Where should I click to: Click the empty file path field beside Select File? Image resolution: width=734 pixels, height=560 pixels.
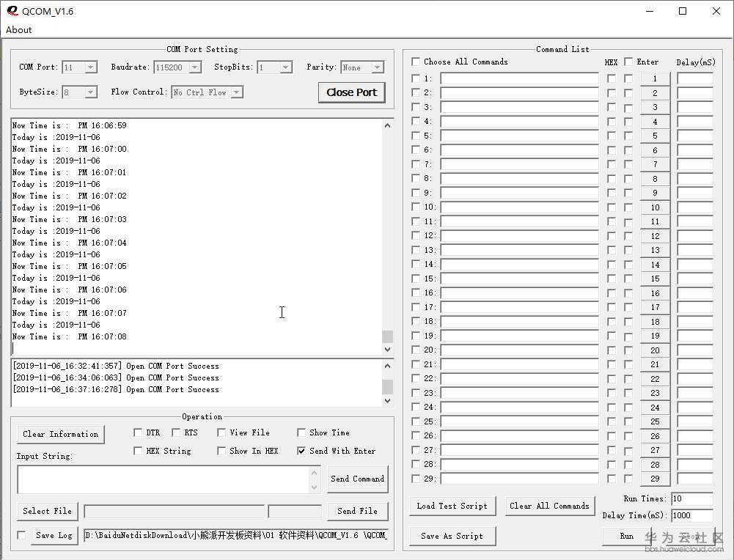coord(174,512)
